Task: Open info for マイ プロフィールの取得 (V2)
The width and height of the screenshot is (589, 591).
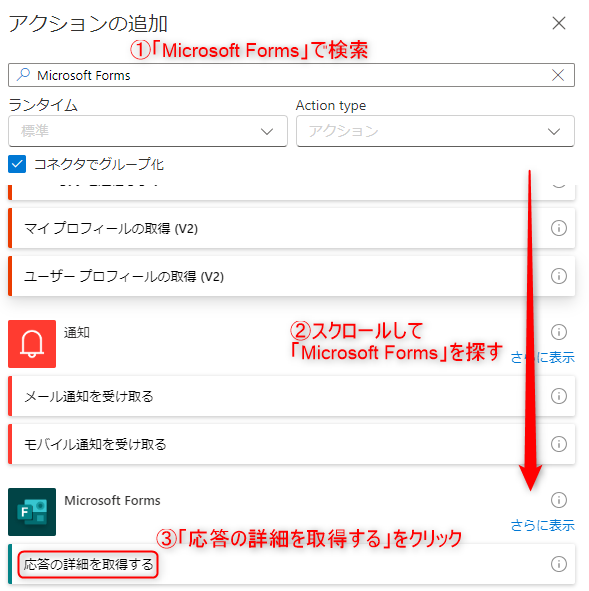Action: pos(558,228)
